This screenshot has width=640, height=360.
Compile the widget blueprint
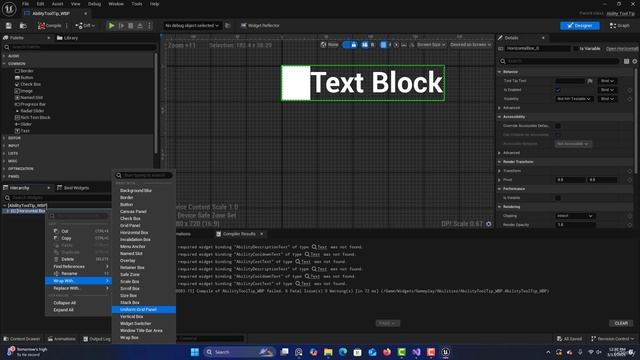point(49,26)
